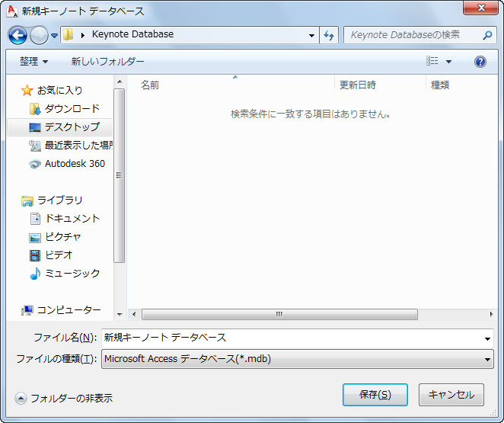Click the back navigation arrow

[x=18, y=35]
